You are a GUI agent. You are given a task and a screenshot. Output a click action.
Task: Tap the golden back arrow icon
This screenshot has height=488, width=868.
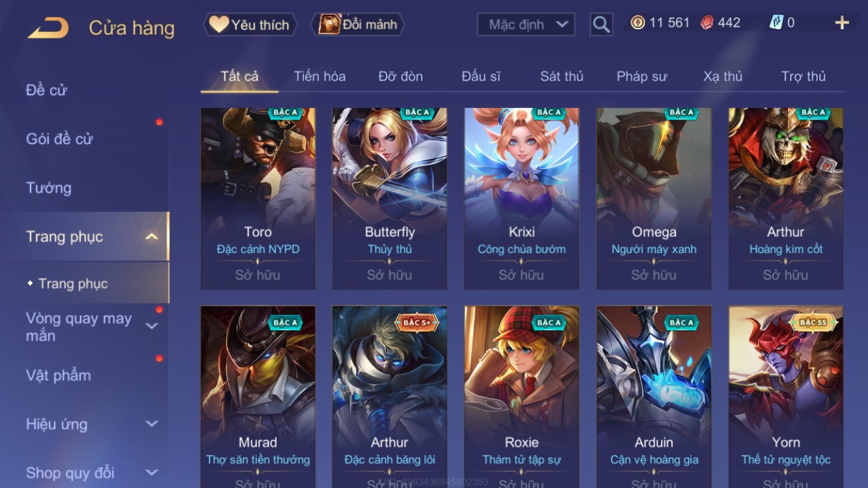coord(48,27)
